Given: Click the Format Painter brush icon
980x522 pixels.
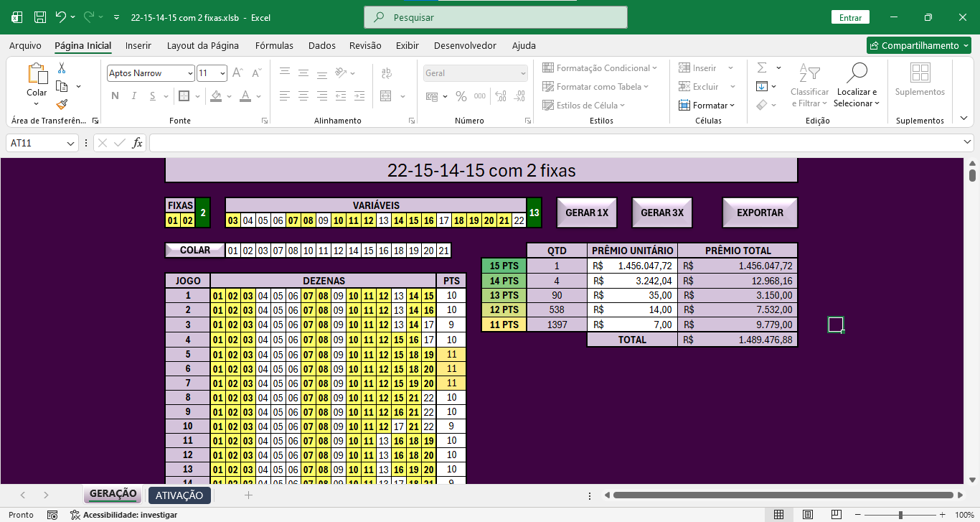Looking at the screenshot, I should tap(62, 104).
